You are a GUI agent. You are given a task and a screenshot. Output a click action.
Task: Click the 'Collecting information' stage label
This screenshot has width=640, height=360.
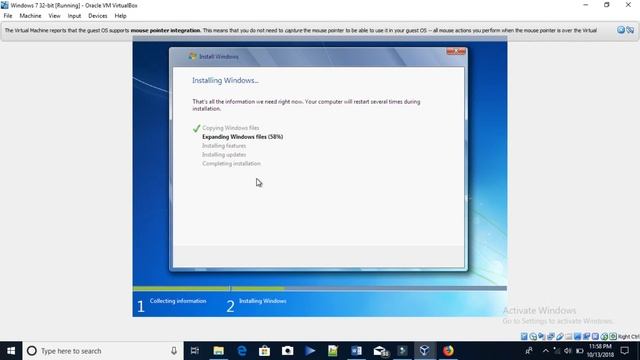(x=178, y=301)
